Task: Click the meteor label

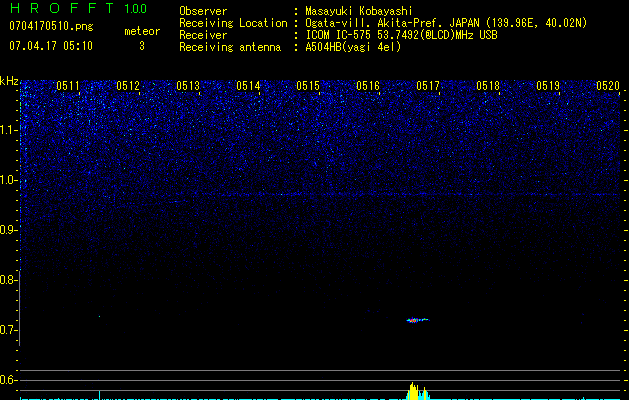Action: pyautogui.click(x=142, y=31)
